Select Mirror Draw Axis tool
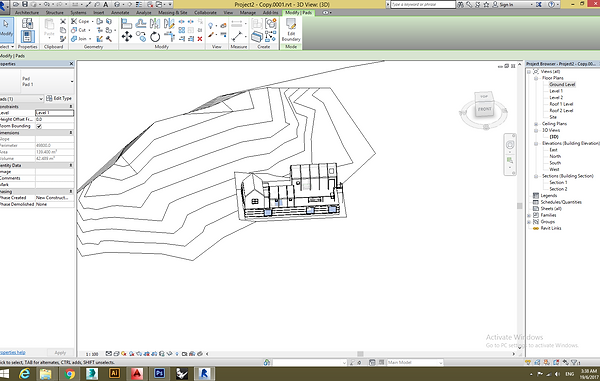 (x=169, y=24)
